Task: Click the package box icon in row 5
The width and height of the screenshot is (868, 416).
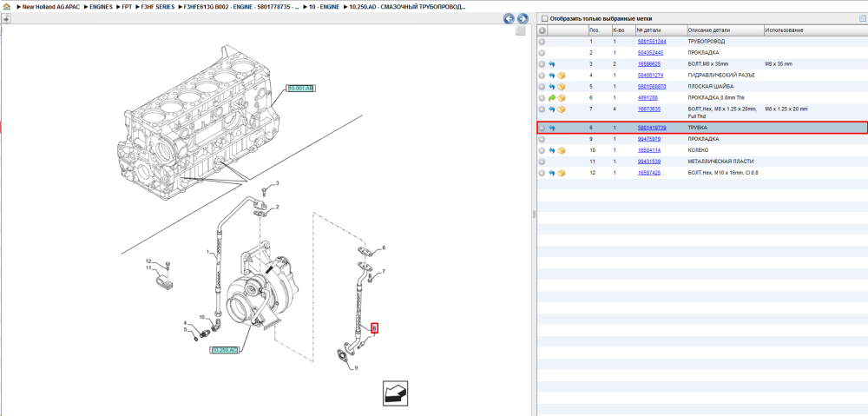Action: 562,87
